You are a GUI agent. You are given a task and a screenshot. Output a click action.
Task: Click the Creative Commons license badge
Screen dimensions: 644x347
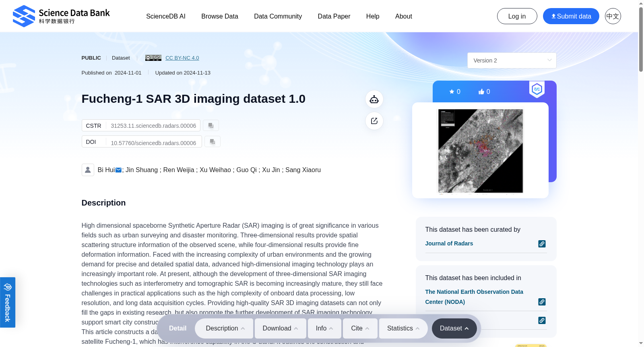(x=153, y=58)
